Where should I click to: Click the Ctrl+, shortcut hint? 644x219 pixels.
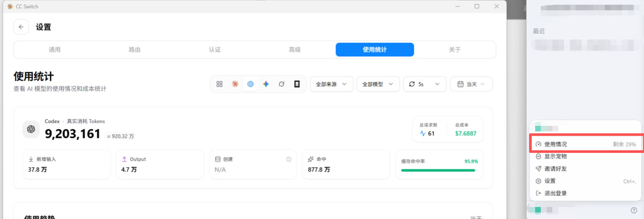[630, 181]
